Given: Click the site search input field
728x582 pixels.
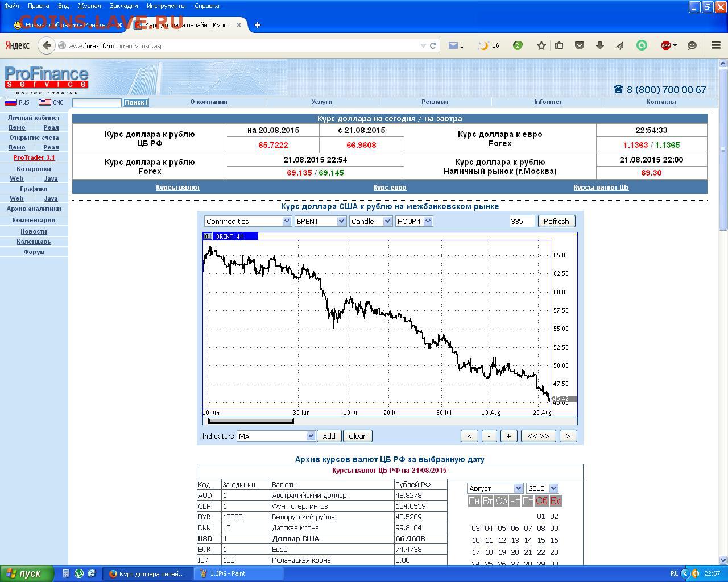Looking at the screenshot, I should (x=97, y=103).
